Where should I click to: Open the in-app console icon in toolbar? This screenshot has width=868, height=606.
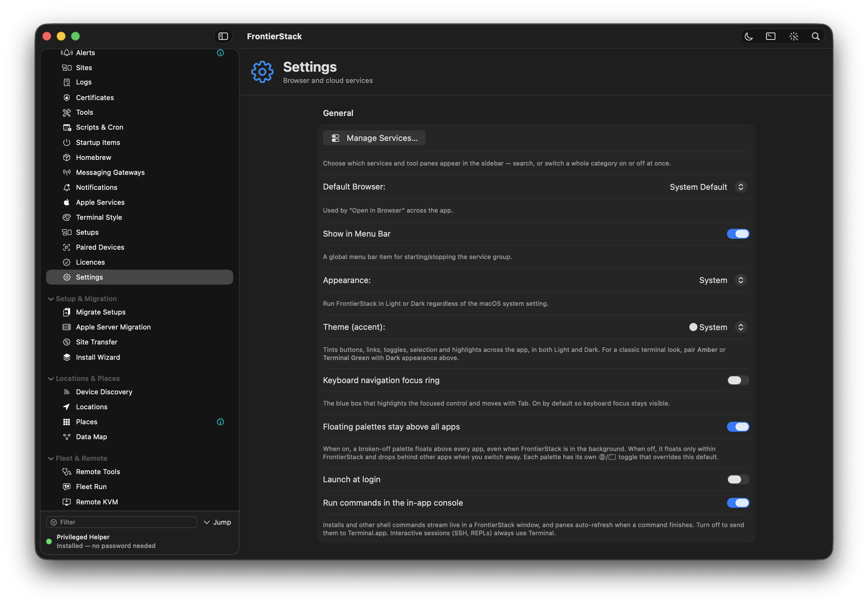click(x=770, y=36)
